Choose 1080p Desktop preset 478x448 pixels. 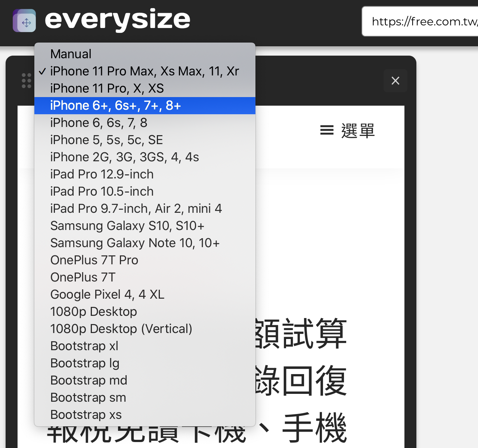tap(145, 312)
